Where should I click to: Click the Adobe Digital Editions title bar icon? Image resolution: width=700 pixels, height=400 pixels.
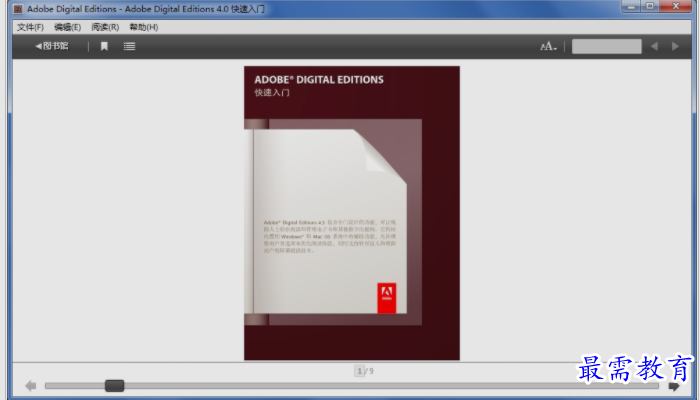(18, 8)
